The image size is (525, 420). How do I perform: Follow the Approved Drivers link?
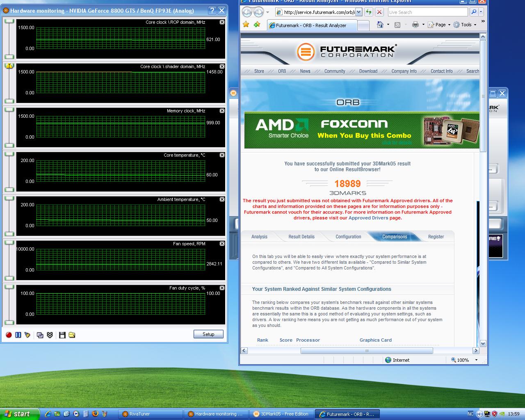[x=368, y=218]
